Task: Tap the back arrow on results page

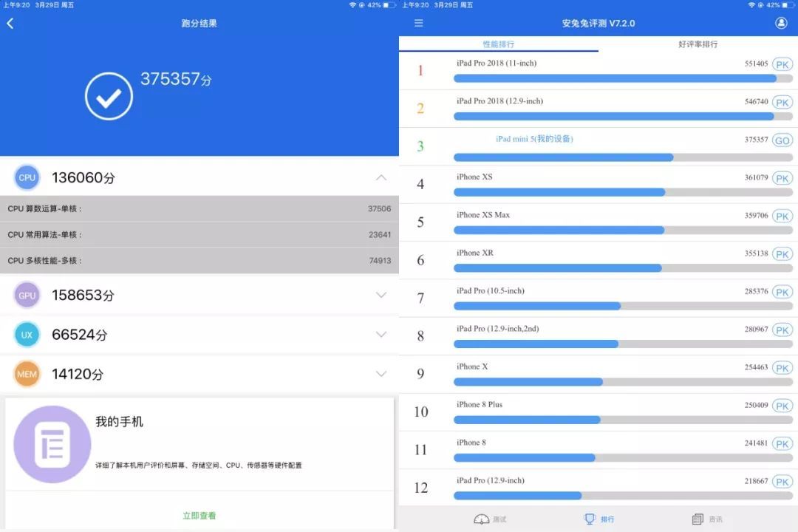Action: [x=10, y=24]
